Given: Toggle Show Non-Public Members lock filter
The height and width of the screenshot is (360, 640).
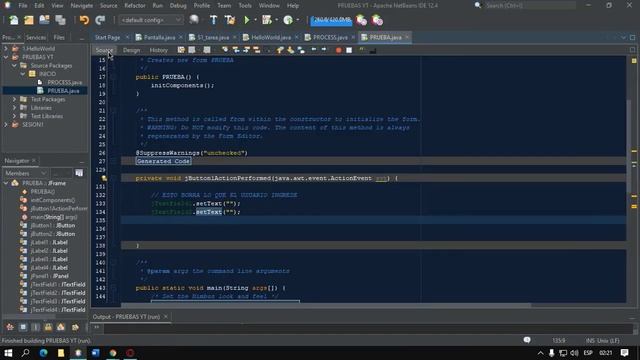Looking at the screenshot, I should point(48,327).
